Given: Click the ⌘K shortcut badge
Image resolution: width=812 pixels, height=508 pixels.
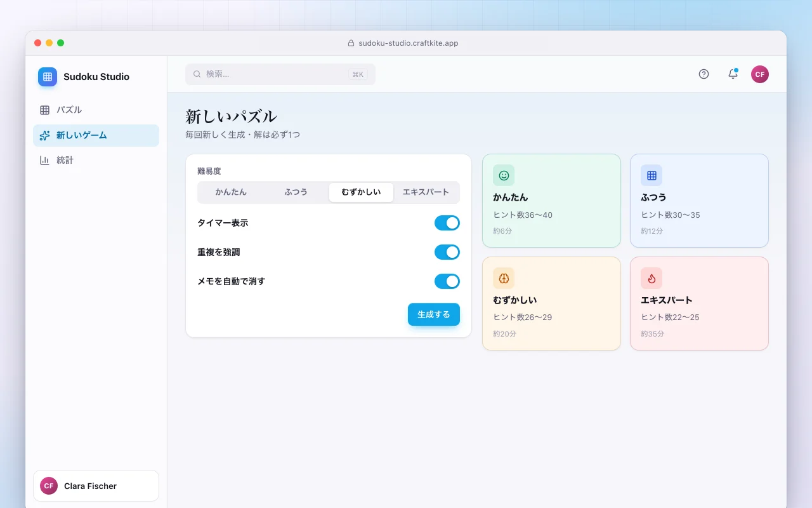Looking at the screenshot, I should pyautogui.click(x=358, y=74).
